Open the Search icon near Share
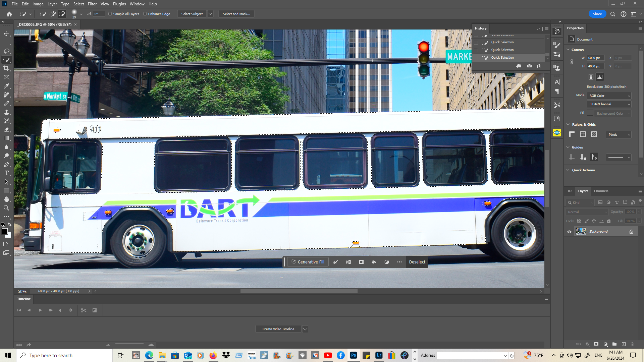644x362 pixels. 613,14
